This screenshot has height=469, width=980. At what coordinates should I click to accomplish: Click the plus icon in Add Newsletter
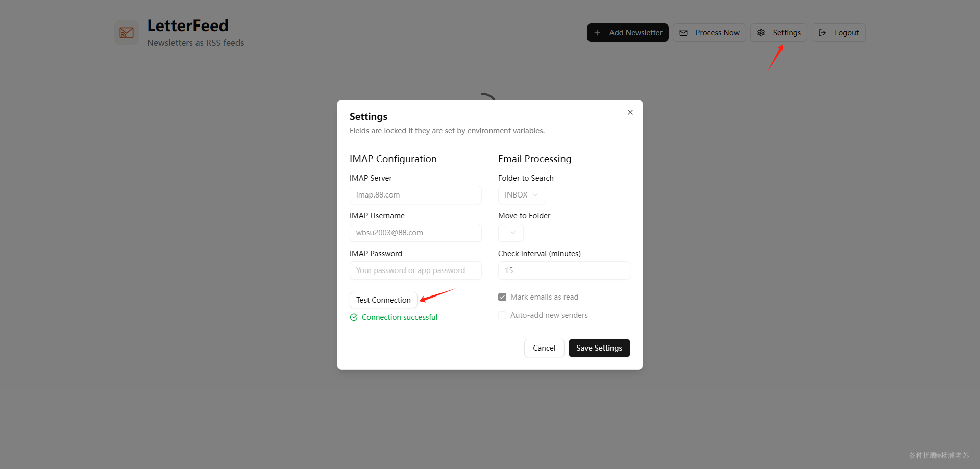597,33
